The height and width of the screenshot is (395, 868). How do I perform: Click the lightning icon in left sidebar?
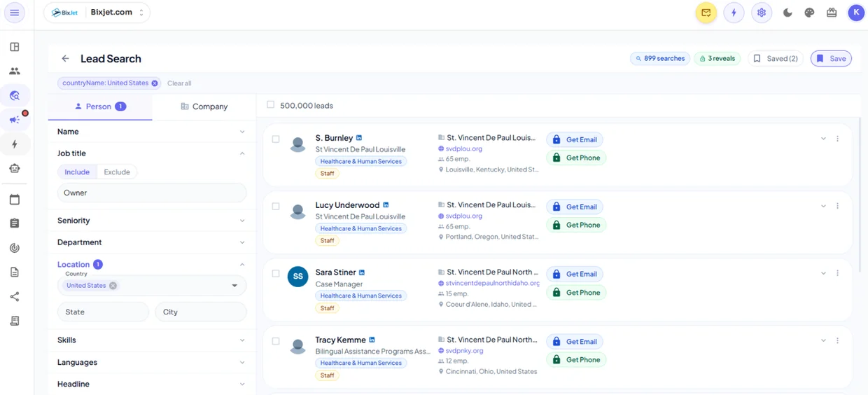point(15,144)
